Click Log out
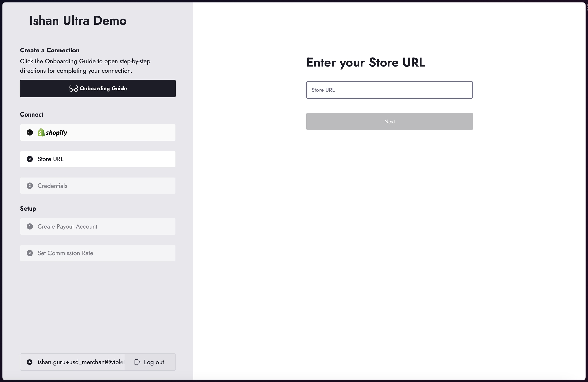The width and height of the screenshot is (588, 382). click(x=150, y=362)
